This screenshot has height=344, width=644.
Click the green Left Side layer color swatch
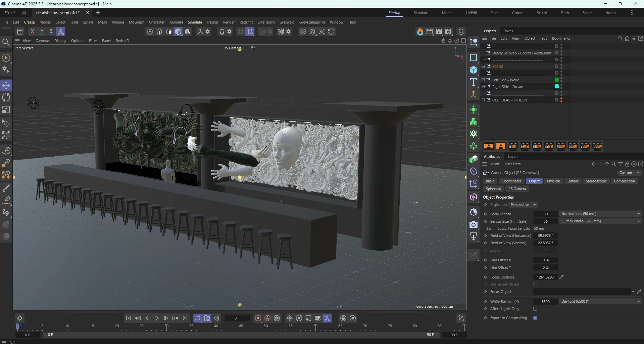click(x=556, y=80)
